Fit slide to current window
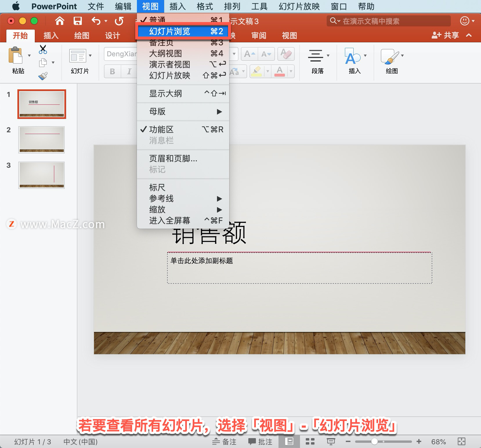The width and height of the screenshot is (481, 448). (462, 441)
